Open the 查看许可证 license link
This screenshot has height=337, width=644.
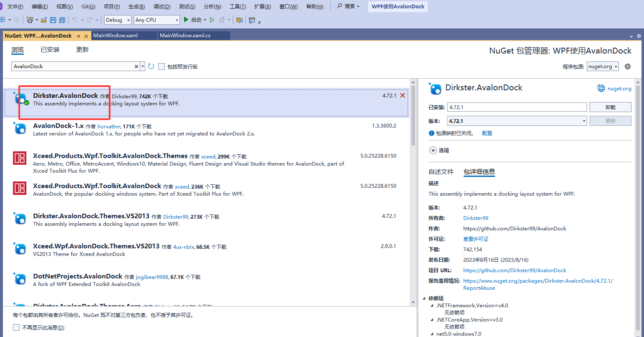476,239
